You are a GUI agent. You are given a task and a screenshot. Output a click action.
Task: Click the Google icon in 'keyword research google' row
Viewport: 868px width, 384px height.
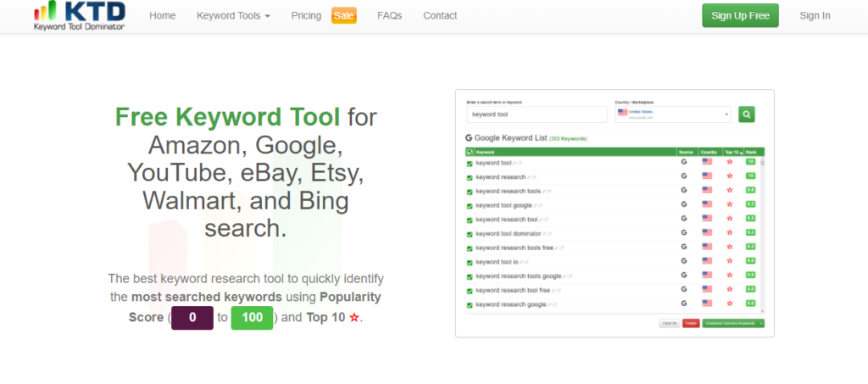(684, 303)
